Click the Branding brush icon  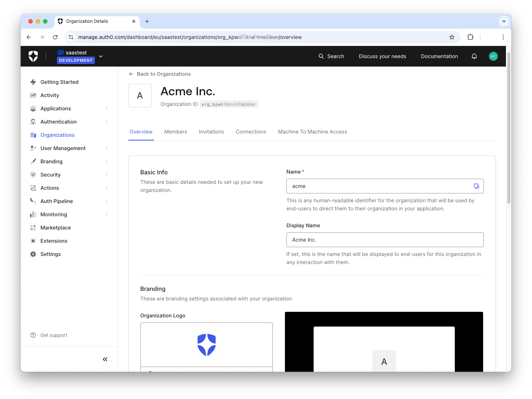tap(33, 161)
